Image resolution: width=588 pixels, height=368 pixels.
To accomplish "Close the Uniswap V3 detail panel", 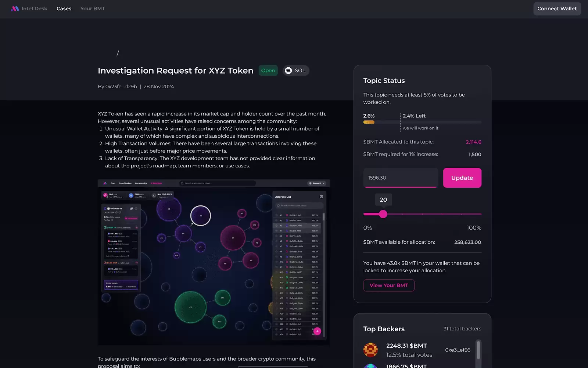I will (136, 209).
